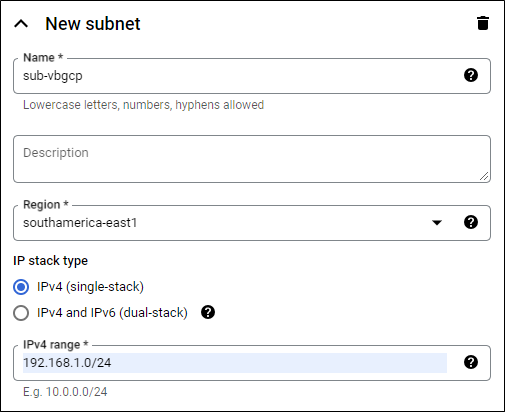Collapse the New subnet section chevron
505x412 pixels.
coord(21,24)
